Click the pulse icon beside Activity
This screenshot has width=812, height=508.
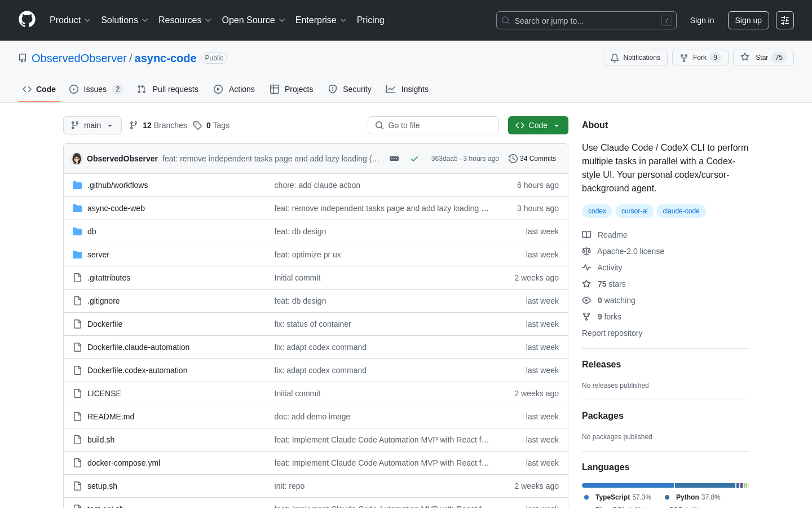(586, 268)
